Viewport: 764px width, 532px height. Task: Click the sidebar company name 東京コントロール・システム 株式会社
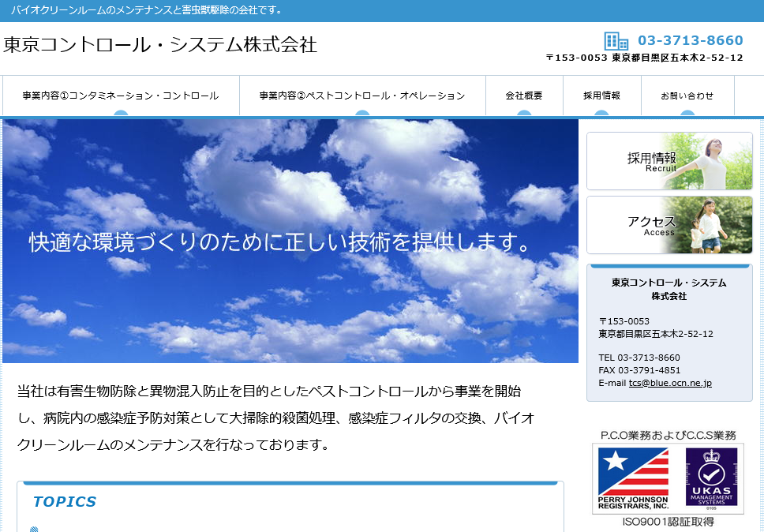(669, 289)
